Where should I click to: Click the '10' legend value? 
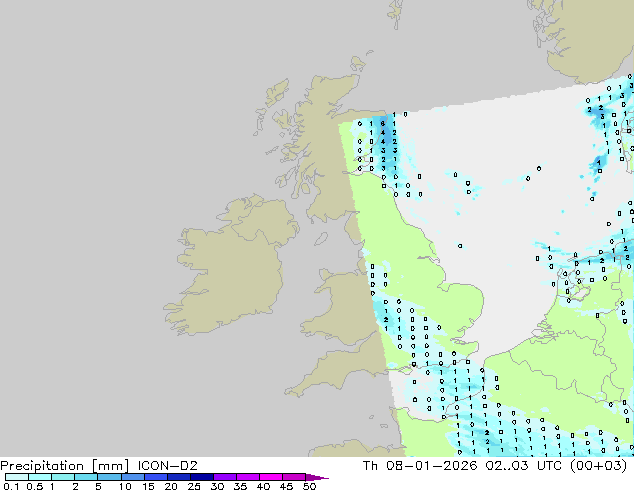pyautogui.click(x=125, y=486)
